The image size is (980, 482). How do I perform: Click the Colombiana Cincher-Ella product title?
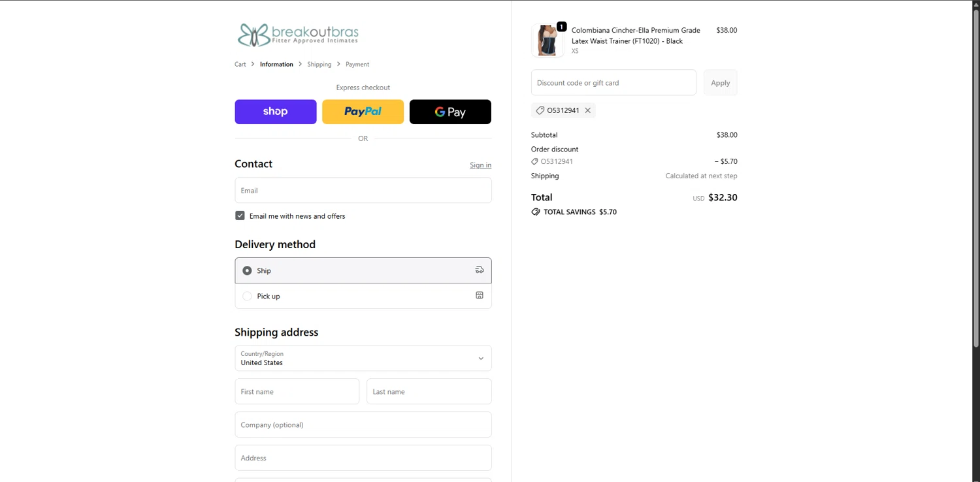point(636,35)
